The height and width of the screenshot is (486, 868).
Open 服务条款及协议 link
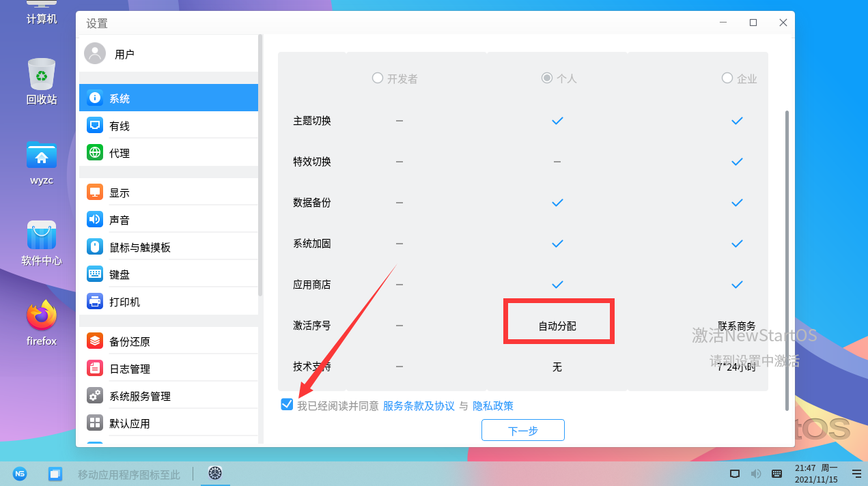point(419,405)
